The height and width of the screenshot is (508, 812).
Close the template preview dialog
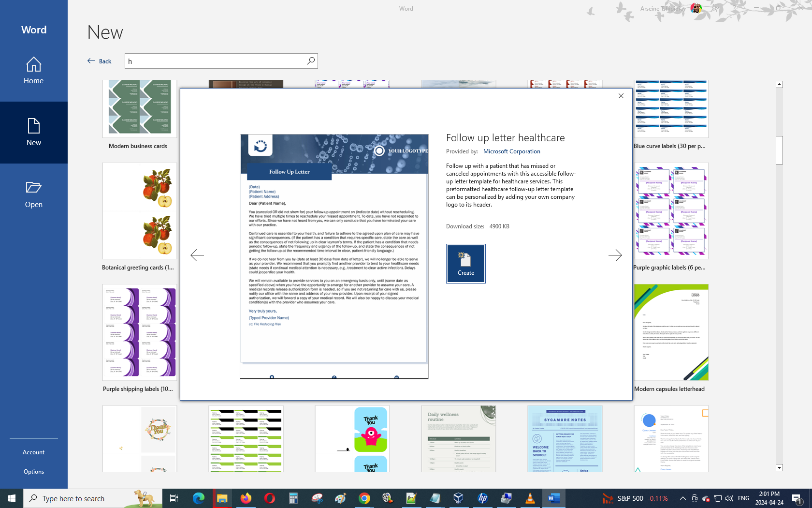coord(621,96)
